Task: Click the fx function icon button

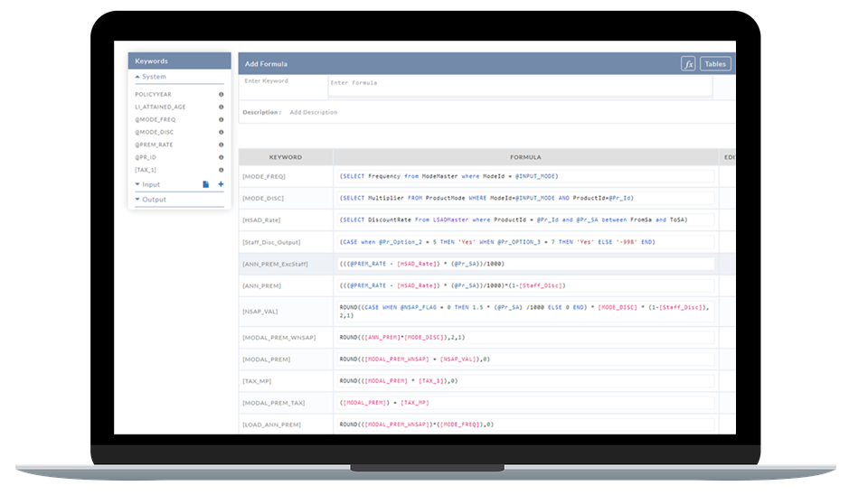Action: [x=688, y=64]
